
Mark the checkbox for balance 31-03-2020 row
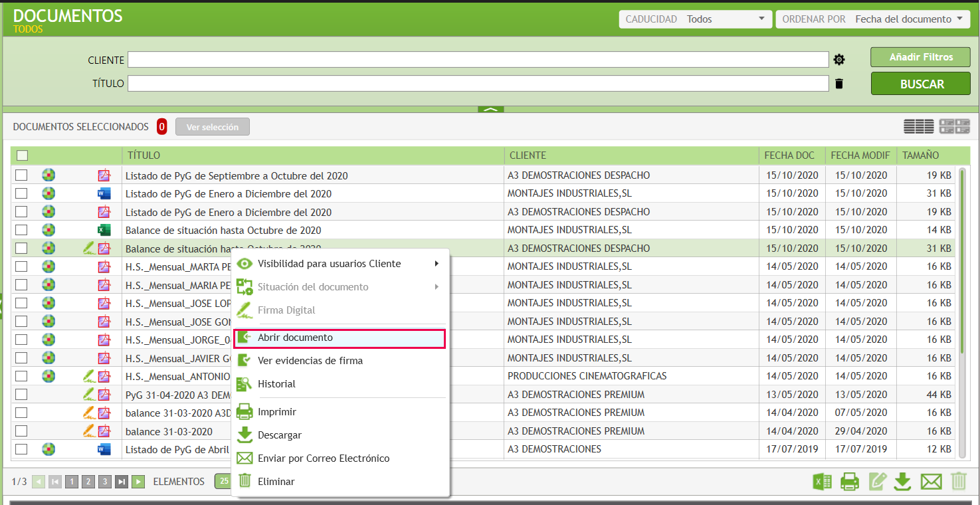(x=21, y=431)
